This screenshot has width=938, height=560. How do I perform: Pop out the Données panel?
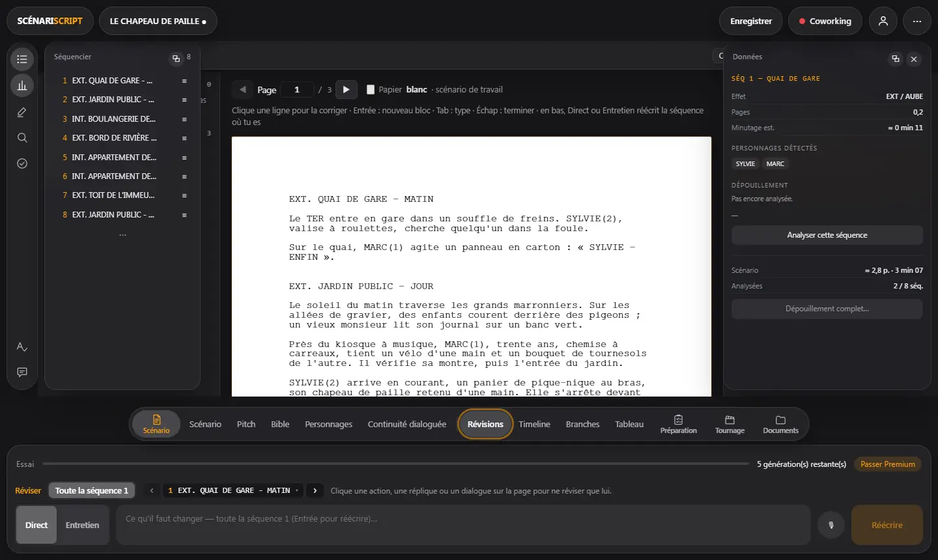coord(896,59)
